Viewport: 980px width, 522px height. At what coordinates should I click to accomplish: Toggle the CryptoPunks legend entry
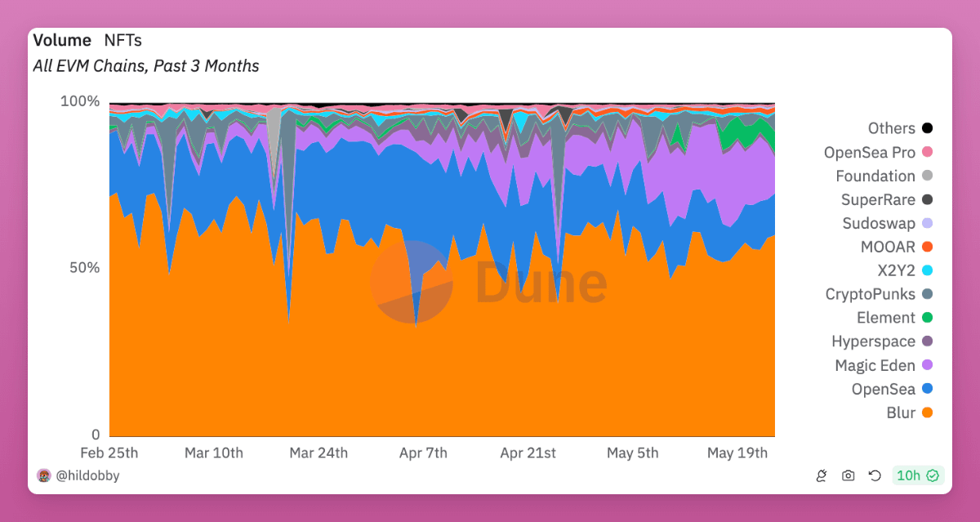(879, 294)
